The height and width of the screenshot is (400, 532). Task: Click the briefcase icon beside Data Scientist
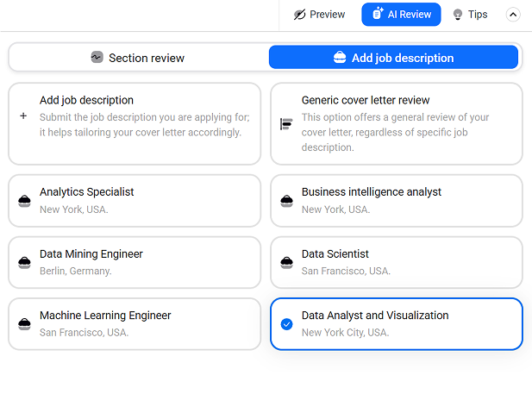287,263
